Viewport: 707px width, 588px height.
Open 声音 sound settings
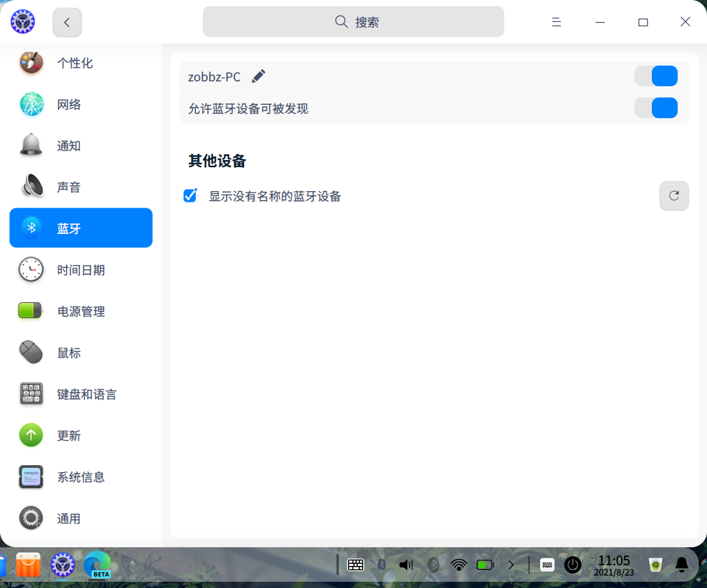point(81,187)
